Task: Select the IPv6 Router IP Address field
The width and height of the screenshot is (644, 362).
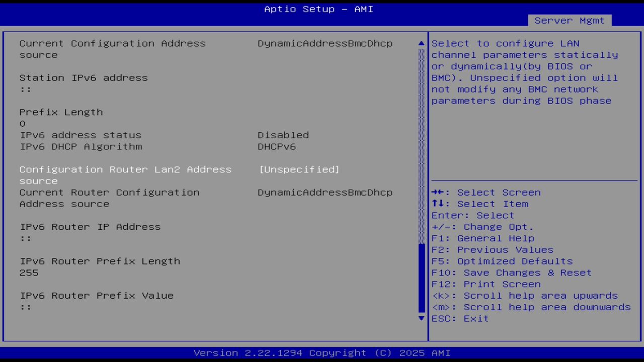Action: click(x=90, y=227)
